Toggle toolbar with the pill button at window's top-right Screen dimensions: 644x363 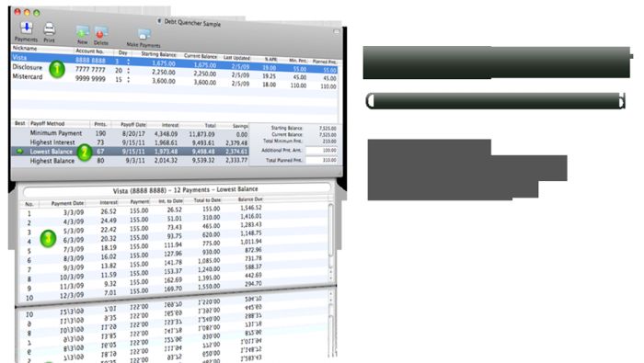(x=336, y=31)
